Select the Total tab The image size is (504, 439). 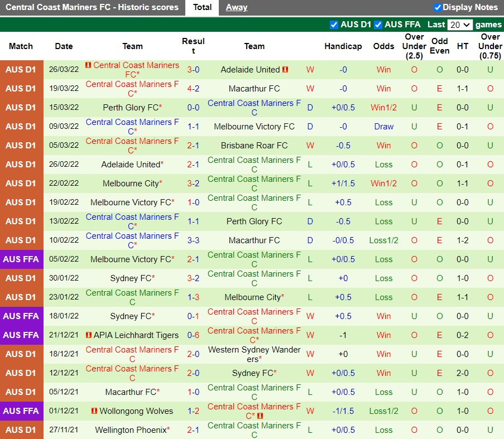202,7
